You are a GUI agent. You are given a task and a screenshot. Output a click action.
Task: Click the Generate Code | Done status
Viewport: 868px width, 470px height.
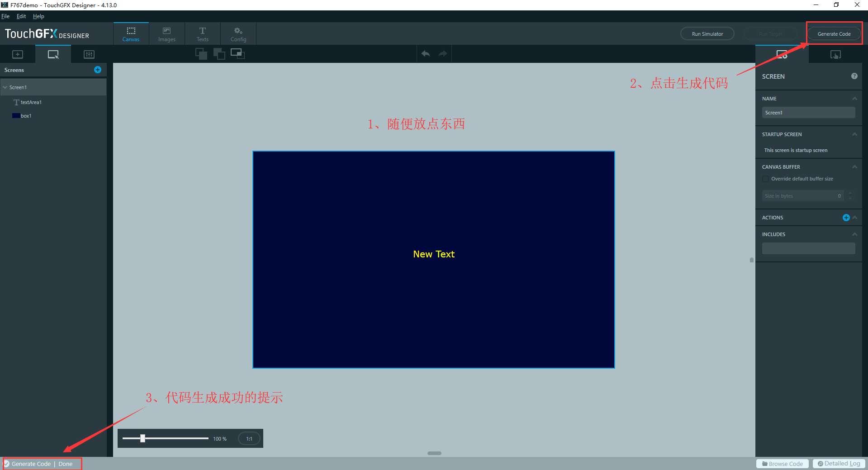[x=42, y=464]
